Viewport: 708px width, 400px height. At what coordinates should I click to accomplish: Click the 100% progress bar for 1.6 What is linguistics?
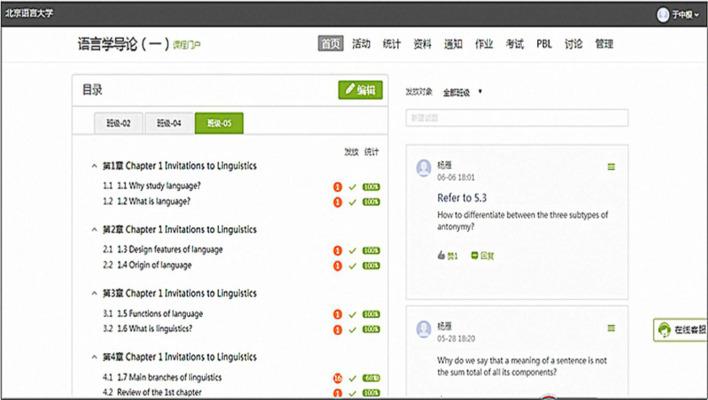371,330
